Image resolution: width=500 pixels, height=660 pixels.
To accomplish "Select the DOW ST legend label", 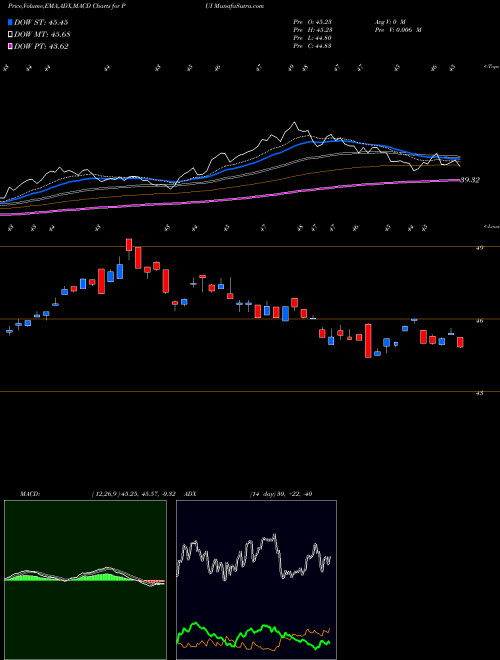I will (x=41, y=22).
